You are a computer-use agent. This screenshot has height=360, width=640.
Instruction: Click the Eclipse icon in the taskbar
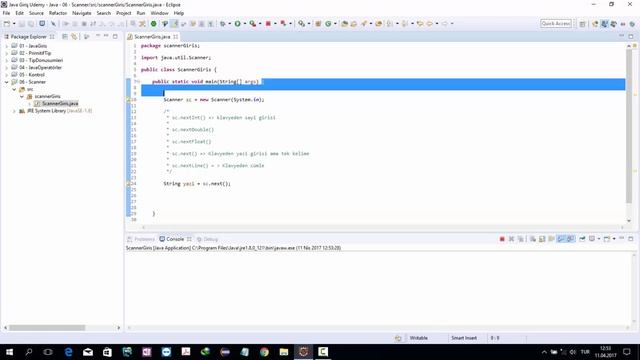point(303,352)
